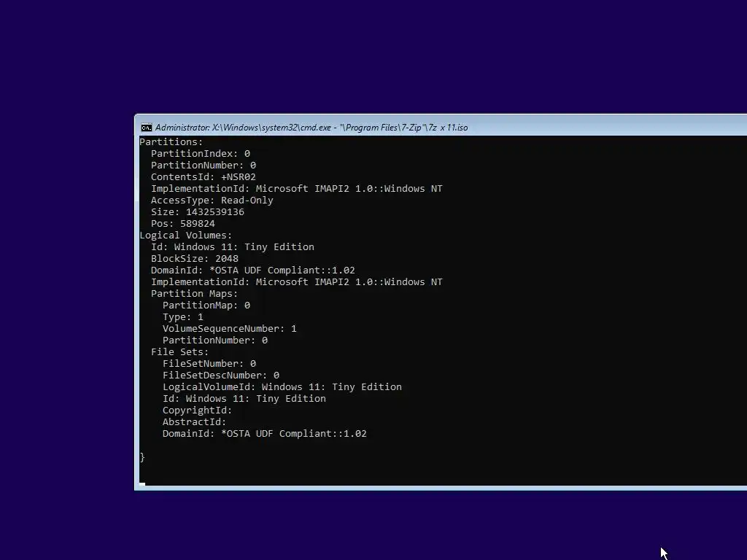The width and height of the screenshot is (747, 560).
Task: Click the "Partitions:" heading line
Action: coord(171,142)
